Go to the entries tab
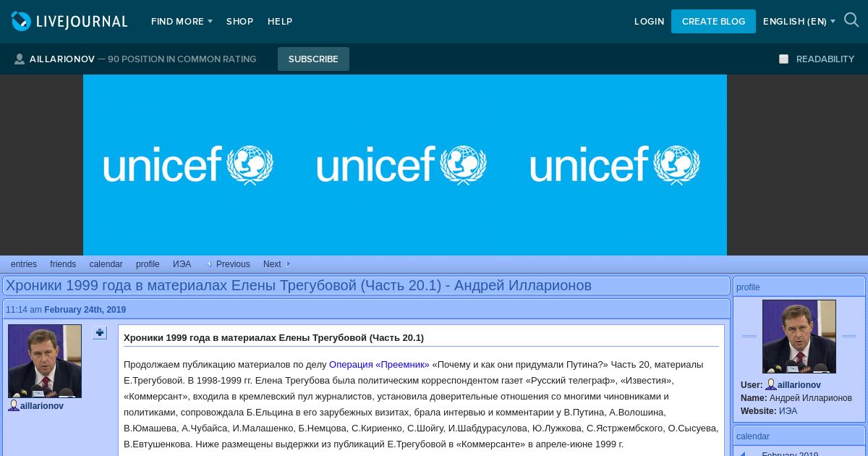The image size is (868, 456). (x=24, y=264)
